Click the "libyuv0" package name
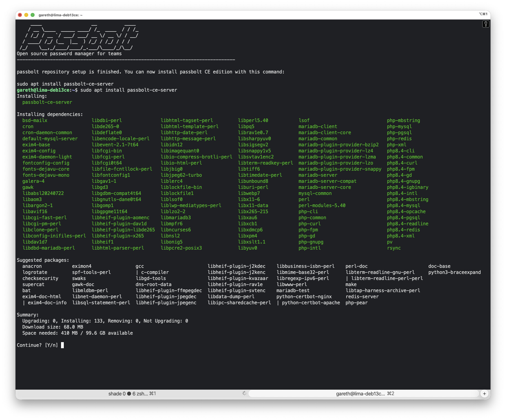506x420 pixels. coord(247,248)
